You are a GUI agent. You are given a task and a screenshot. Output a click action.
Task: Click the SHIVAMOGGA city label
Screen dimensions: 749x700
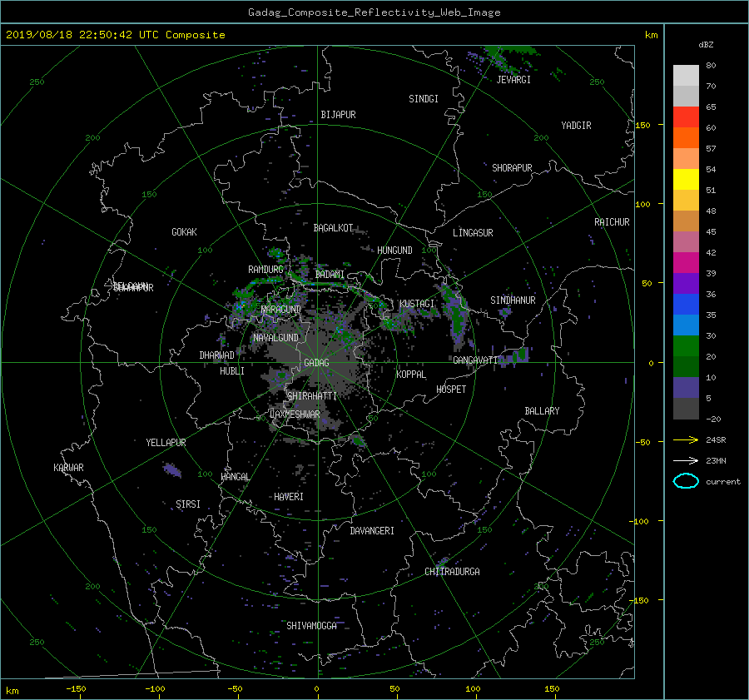(x=311, y=626)
